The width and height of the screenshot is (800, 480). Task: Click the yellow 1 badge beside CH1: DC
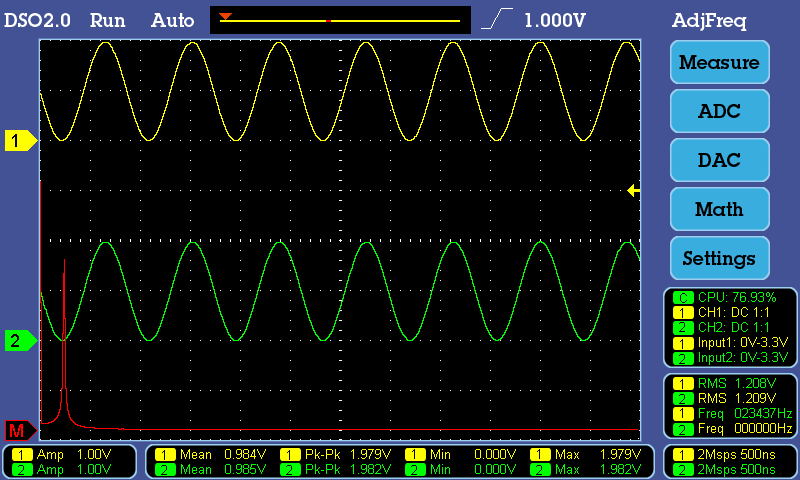pyautogui.click(x=683, y=312)
